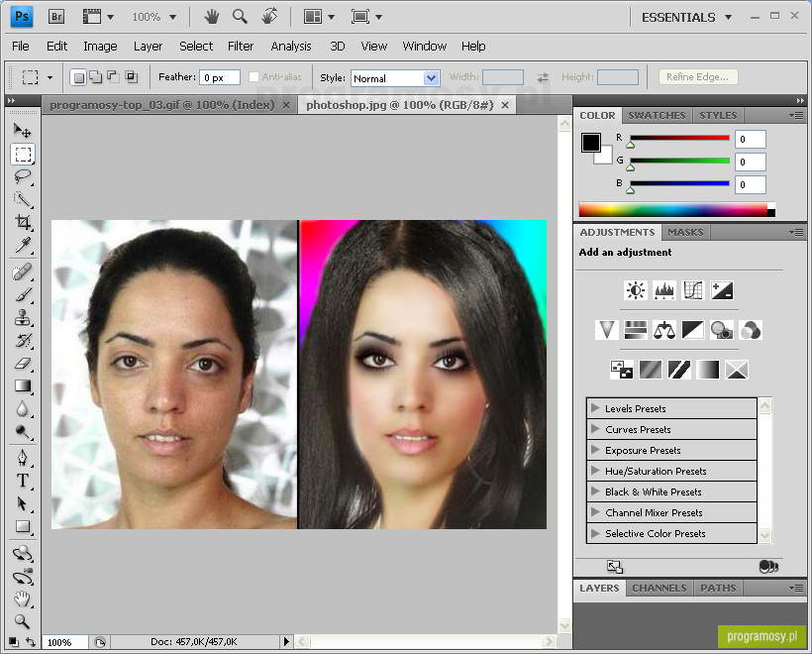
Task: Choose New selection mode
Action: (78, 77)
